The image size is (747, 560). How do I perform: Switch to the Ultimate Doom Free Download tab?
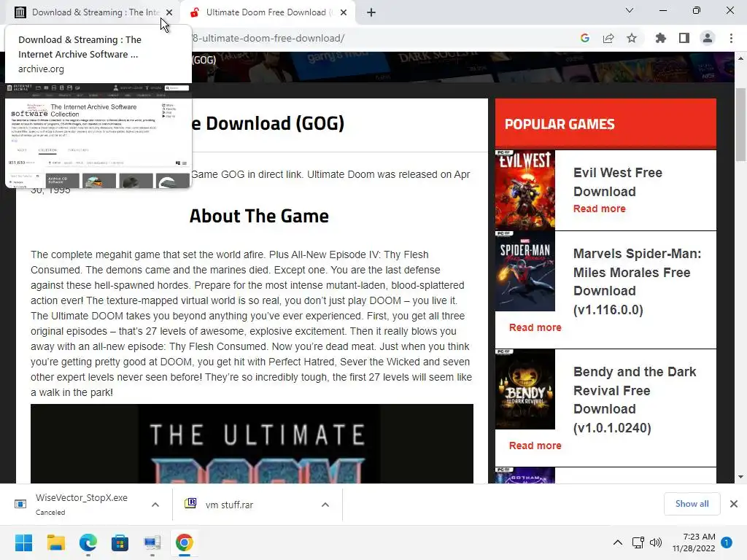[x=267, y=12]
